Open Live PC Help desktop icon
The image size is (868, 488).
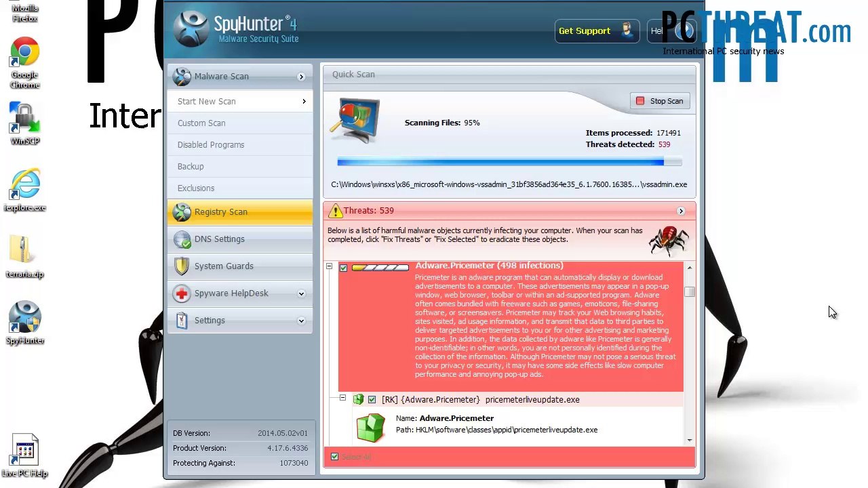click(25, 456)
